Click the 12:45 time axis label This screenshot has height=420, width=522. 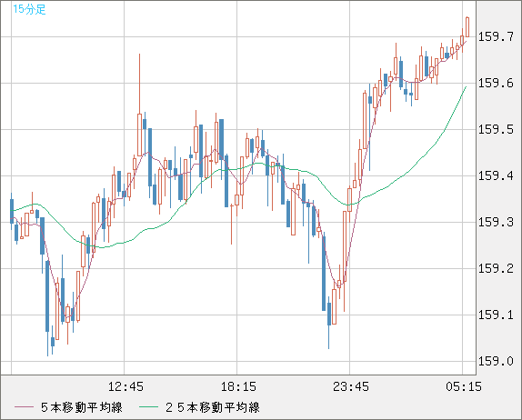pyautogui.click(x=125, y=386)
